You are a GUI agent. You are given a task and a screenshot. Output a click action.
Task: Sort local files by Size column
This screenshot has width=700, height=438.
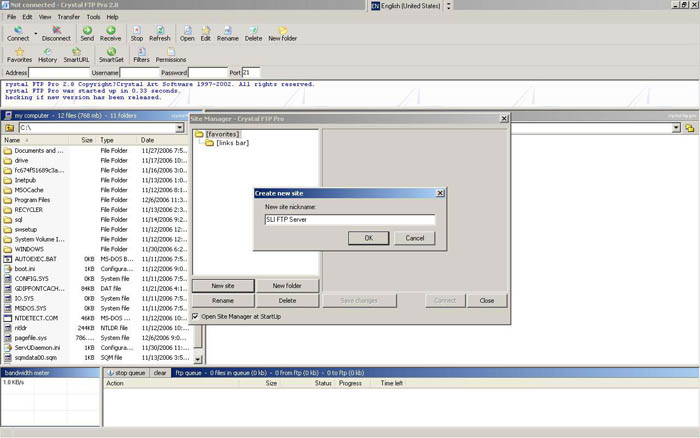(83, 140)
